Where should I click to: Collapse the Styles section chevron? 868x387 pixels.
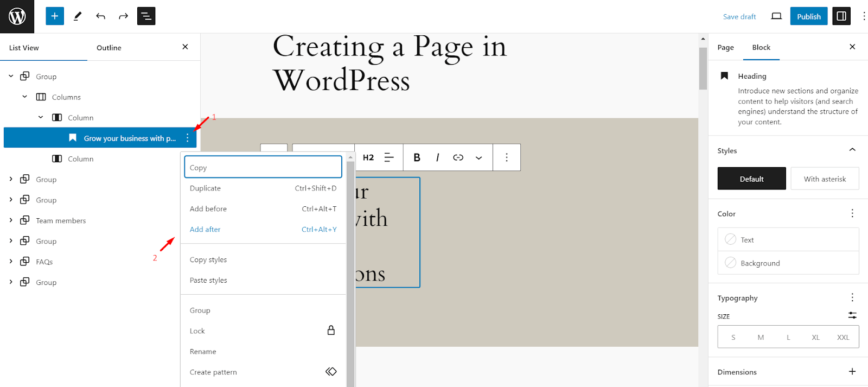(x=852, y=150)
